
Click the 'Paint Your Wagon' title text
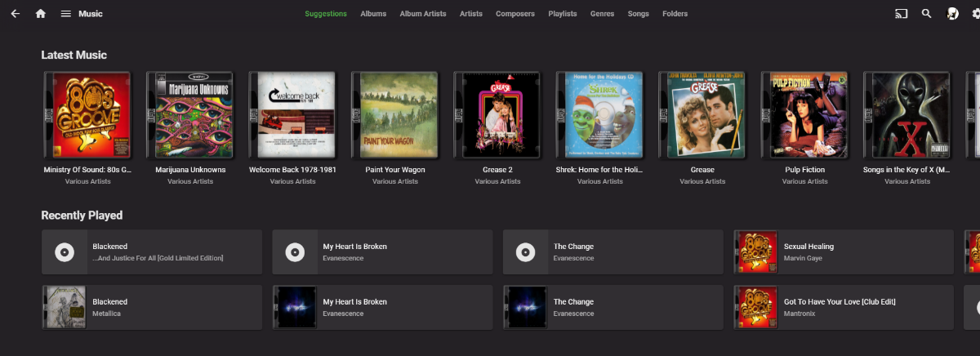coord(395,170)
